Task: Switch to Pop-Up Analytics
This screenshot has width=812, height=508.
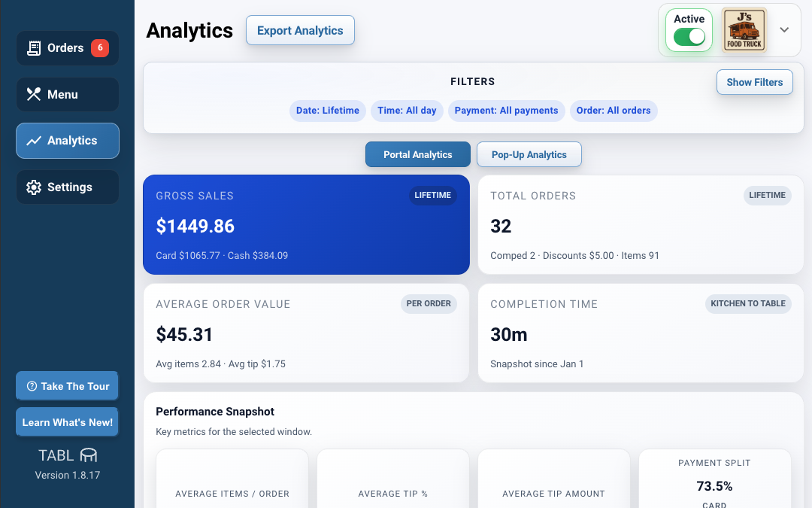Action: pos(529,154)
